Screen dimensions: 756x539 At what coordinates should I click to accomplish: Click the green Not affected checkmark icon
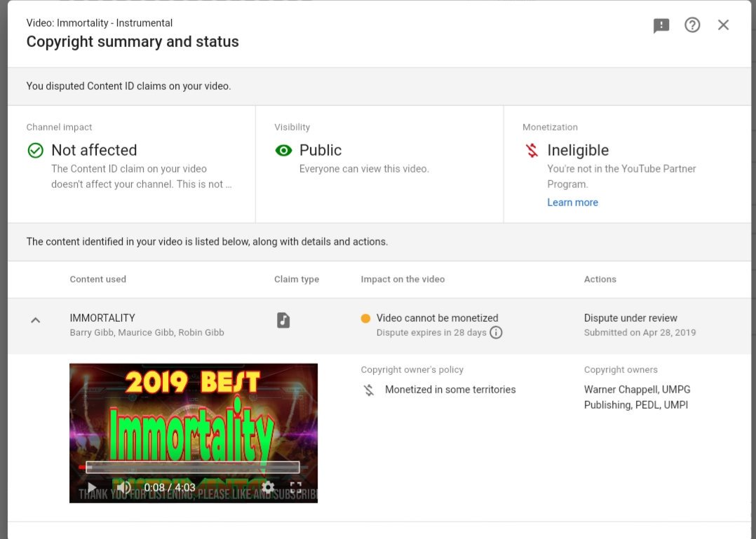click(x=35, y=150)
